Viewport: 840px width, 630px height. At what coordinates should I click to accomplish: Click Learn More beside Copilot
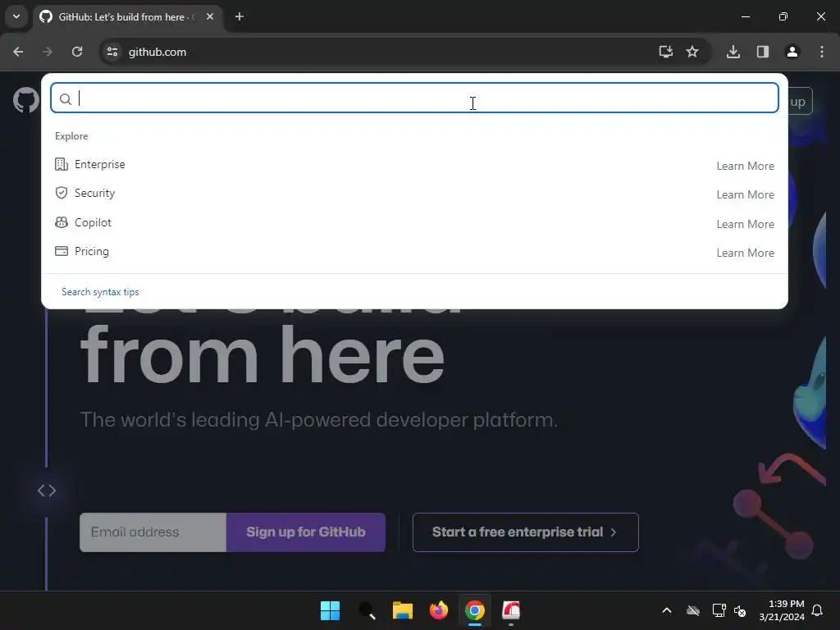point(745,225)
